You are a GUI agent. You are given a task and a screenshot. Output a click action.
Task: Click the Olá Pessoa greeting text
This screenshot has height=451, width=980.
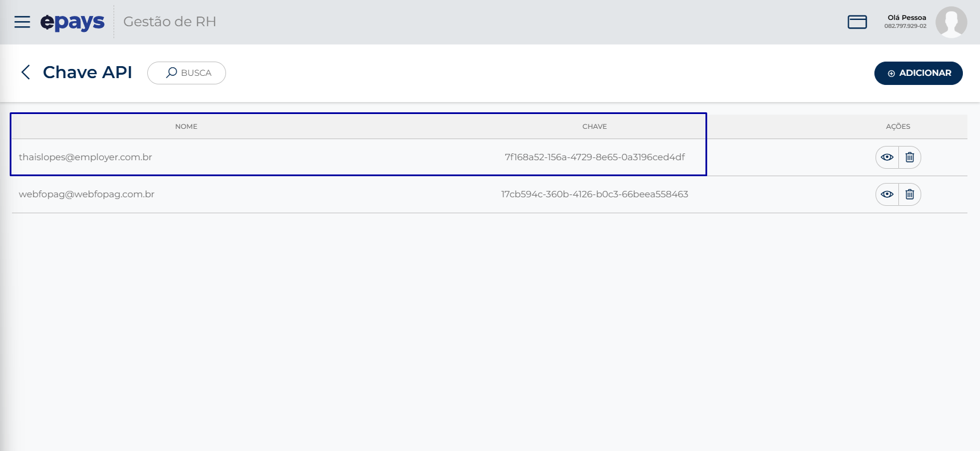click(x=907, y=18)
